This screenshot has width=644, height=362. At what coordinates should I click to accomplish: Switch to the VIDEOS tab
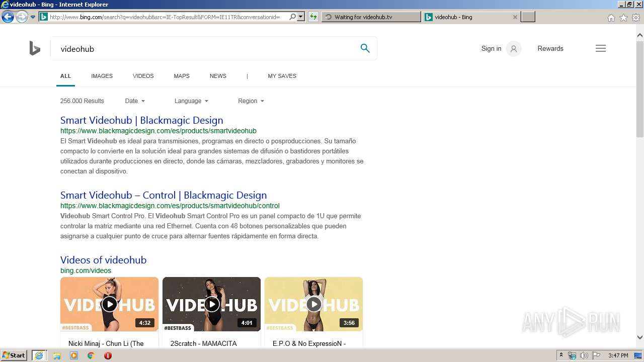143,76
